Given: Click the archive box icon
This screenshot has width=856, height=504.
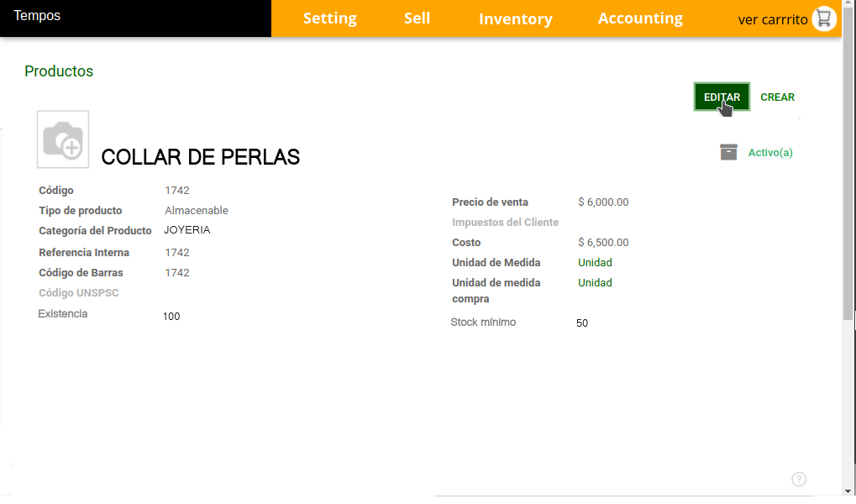Looking at the screenshot, I should tap(728, 152).
